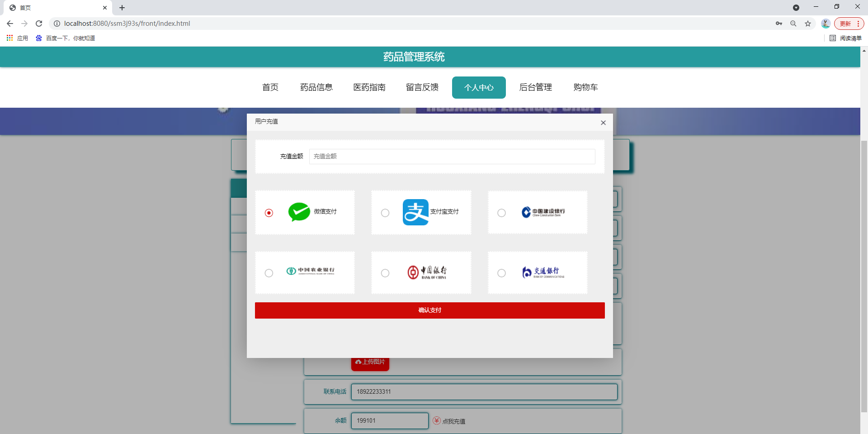Click the browser forward arrow
Viewport: 868px width, 434px height.
click(24, 24)
